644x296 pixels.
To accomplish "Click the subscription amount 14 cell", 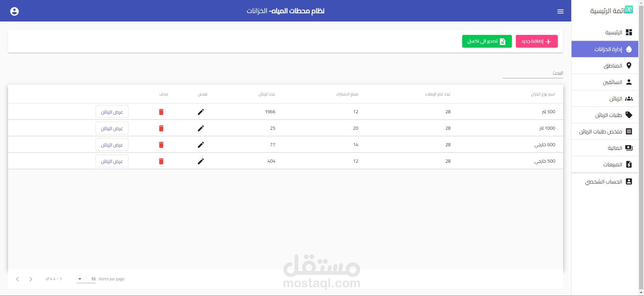I will click(356, 144).
